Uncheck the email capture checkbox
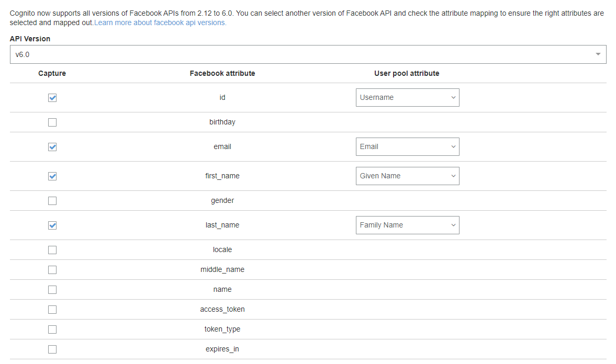Screen dimensions: 616x364 tap(52, 147)
